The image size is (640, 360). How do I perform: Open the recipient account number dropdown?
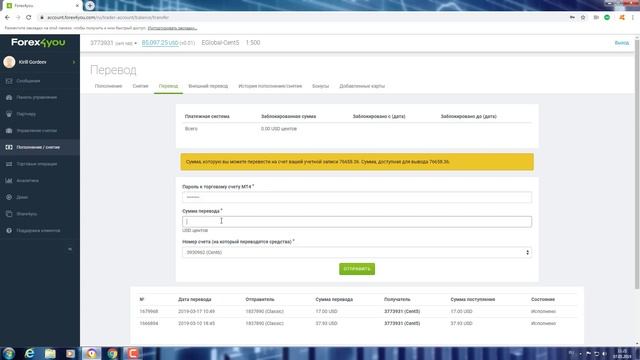[357, 252]
